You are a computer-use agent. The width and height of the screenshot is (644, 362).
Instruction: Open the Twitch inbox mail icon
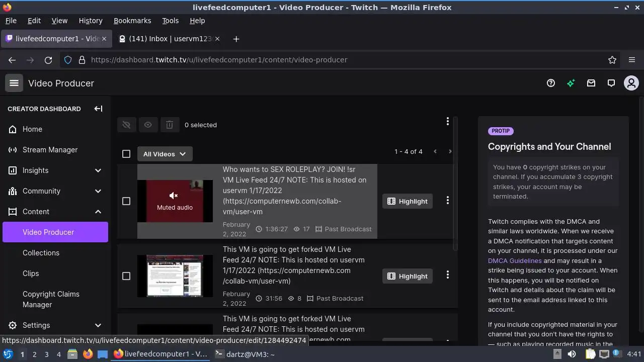point(591,83)
